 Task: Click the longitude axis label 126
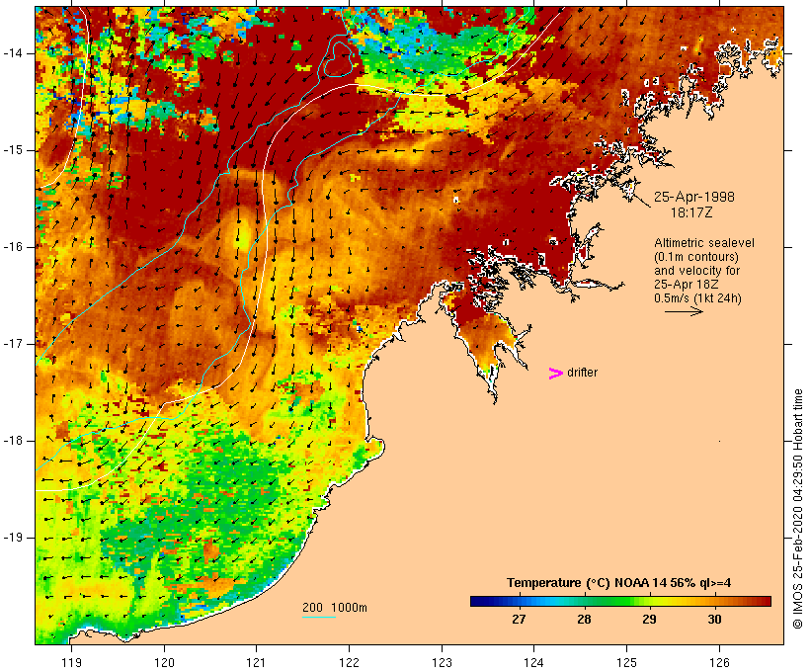tap(719, 662)
